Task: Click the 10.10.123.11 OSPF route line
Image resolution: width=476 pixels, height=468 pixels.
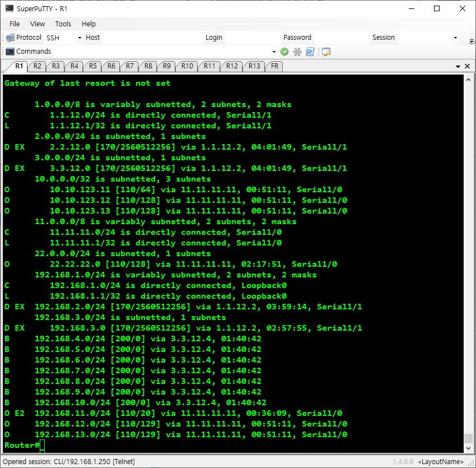Action: 174,189
